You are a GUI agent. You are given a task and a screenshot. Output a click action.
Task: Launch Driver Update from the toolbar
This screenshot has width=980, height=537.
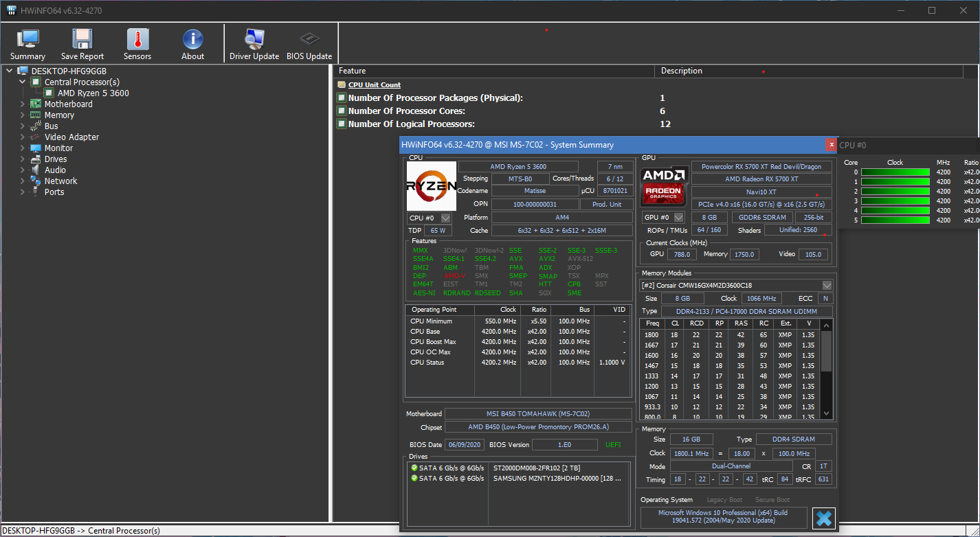click(x=254, y=45)
